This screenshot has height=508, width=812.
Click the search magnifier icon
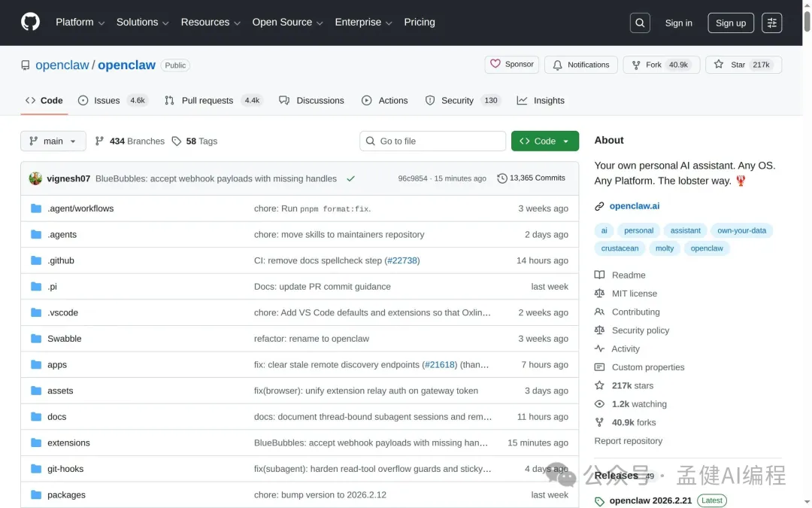pyautogui.click(x=640, y=23)
